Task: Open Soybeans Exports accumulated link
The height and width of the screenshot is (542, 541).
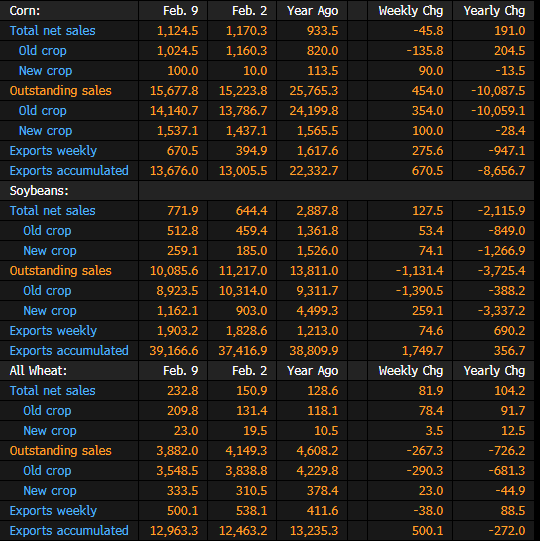Action: point(69,351)
